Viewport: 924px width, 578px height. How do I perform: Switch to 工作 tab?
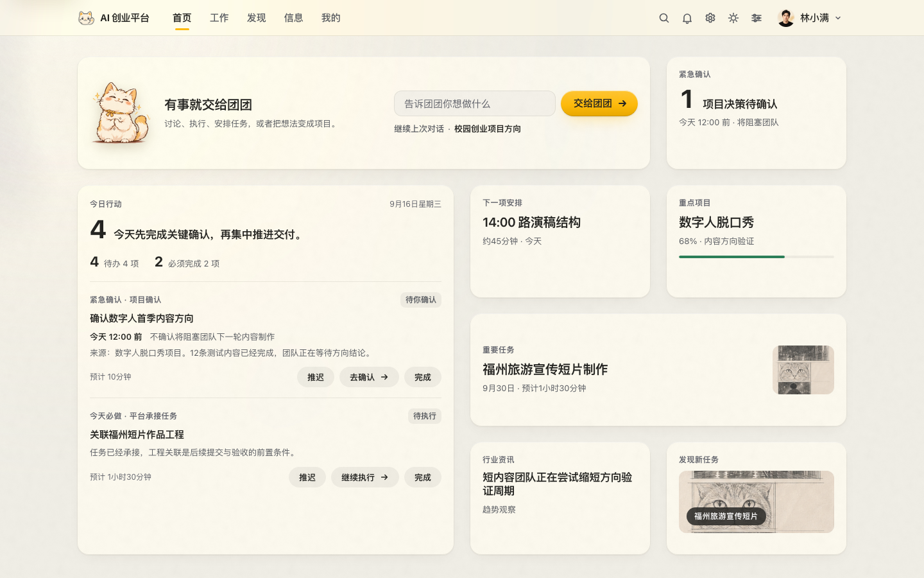[x=219, y=18]
